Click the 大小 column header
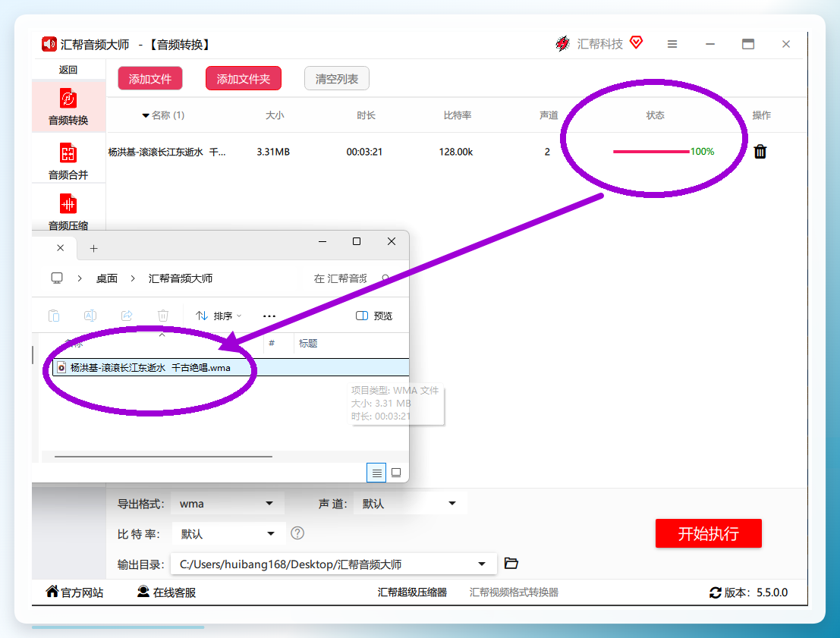 tap(275, 115)
